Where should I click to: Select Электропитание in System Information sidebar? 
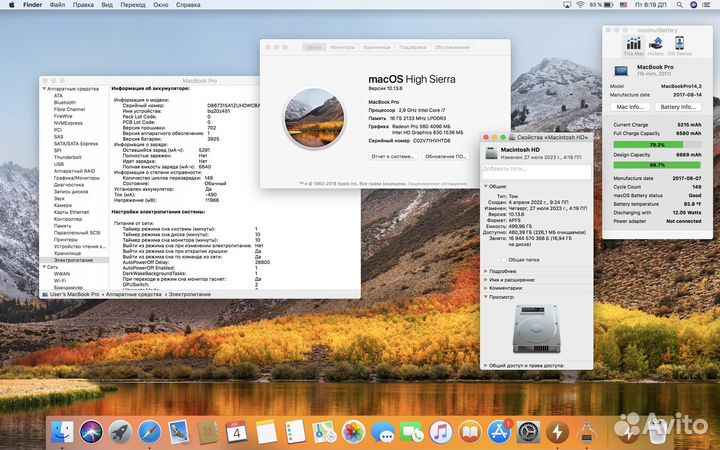pos(73,260)
